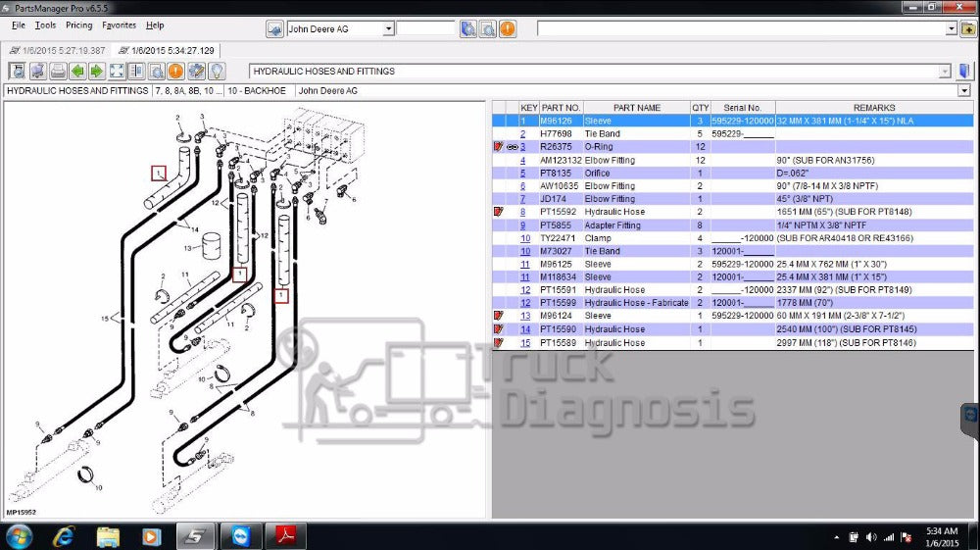
Task: Click the green back arrow
Action: click(77, 71)
